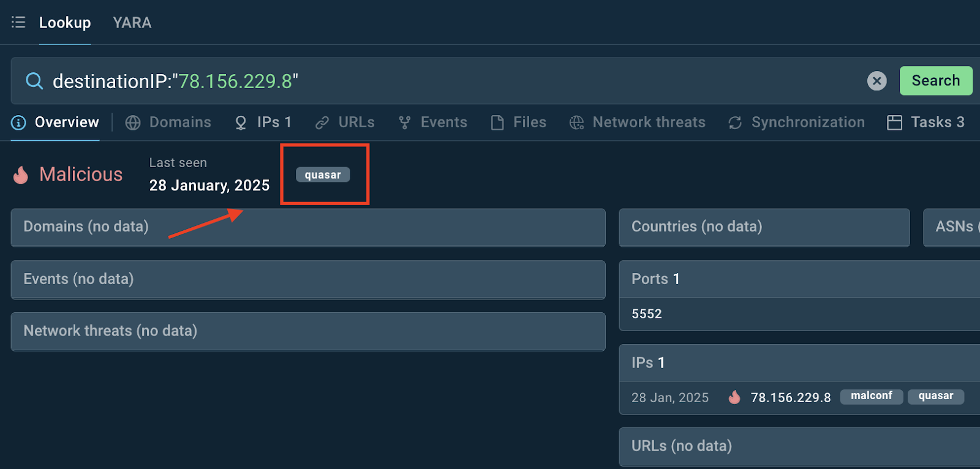Click the Synchronization refresh icon
This screenshot has width=980, height=469.
pyautogui.click(x=735, y=123)
